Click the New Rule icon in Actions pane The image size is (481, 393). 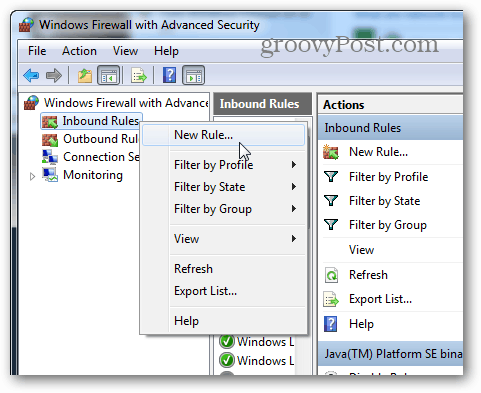point(331,152)
